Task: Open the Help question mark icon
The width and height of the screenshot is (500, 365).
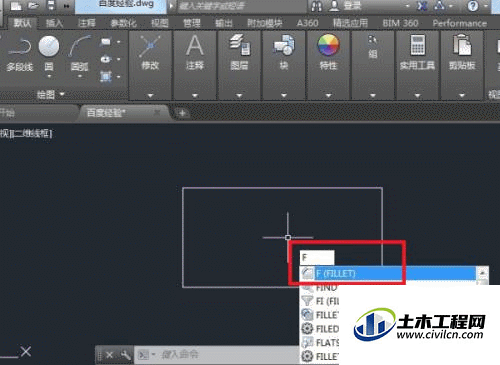Action: tap(473, 6)
